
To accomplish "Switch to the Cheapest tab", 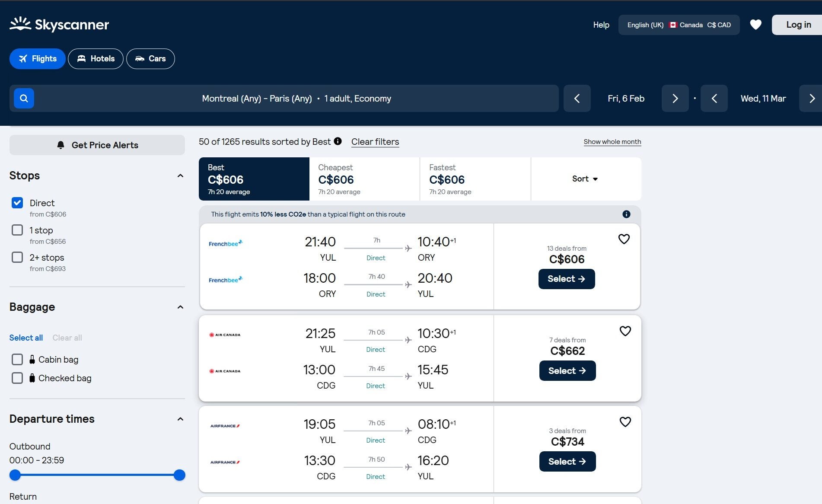I will (x=364, y=179).
